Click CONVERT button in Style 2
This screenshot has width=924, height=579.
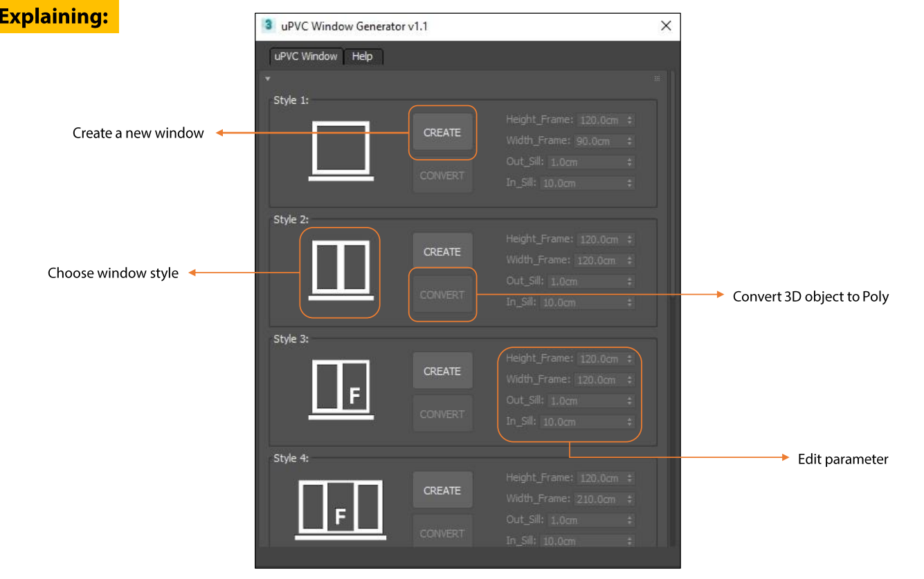(442, 295)
